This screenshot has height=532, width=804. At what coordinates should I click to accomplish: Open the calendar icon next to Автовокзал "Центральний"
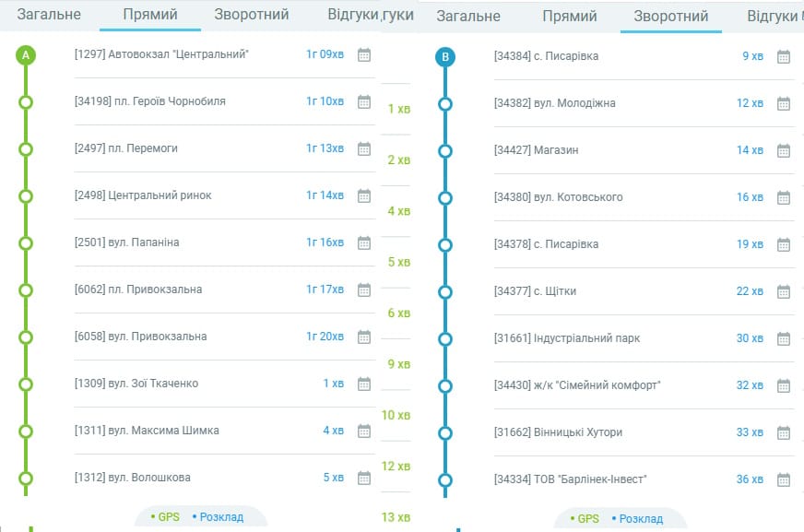pos(364,54)
